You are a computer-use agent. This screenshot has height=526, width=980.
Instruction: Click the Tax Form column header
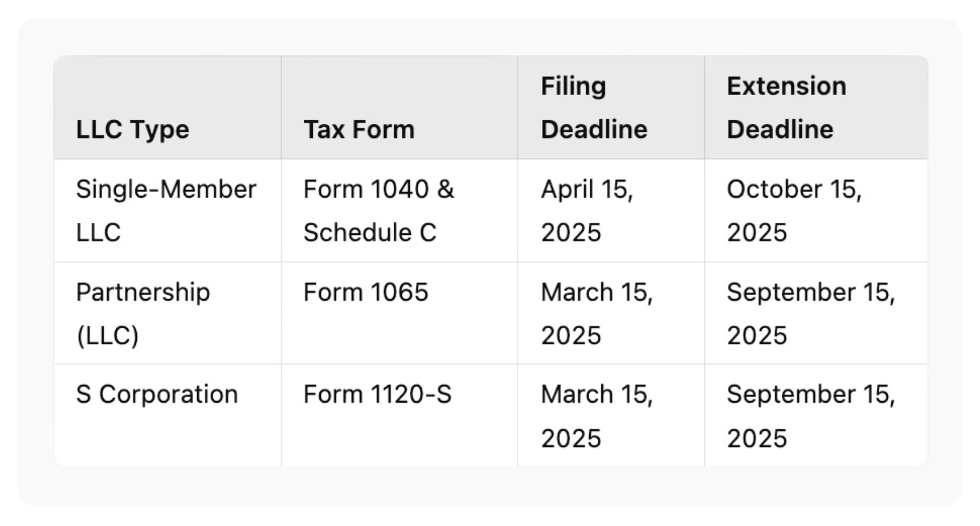(359, 129)
